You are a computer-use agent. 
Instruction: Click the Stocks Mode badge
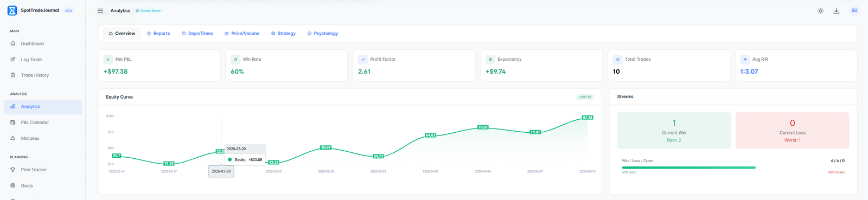148,11
